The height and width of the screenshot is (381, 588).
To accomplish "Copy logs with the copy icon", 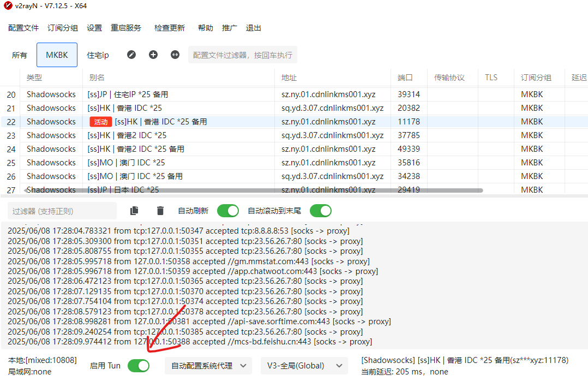I will 134,210.
